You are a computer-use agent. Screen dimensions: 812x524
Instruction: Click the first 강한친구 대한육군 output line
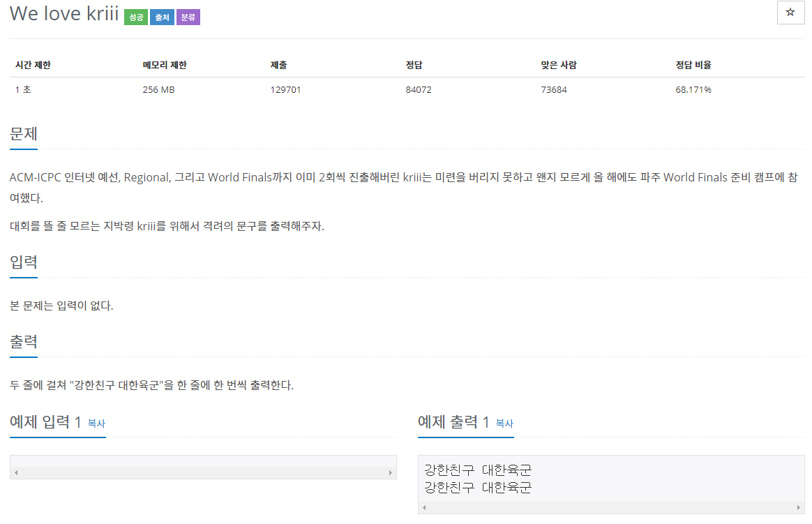pos(478,470)
